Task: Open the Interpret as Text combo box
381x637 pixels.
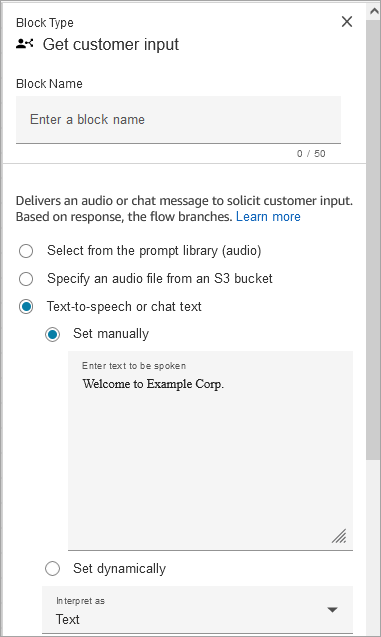Action: pos(197,610)
